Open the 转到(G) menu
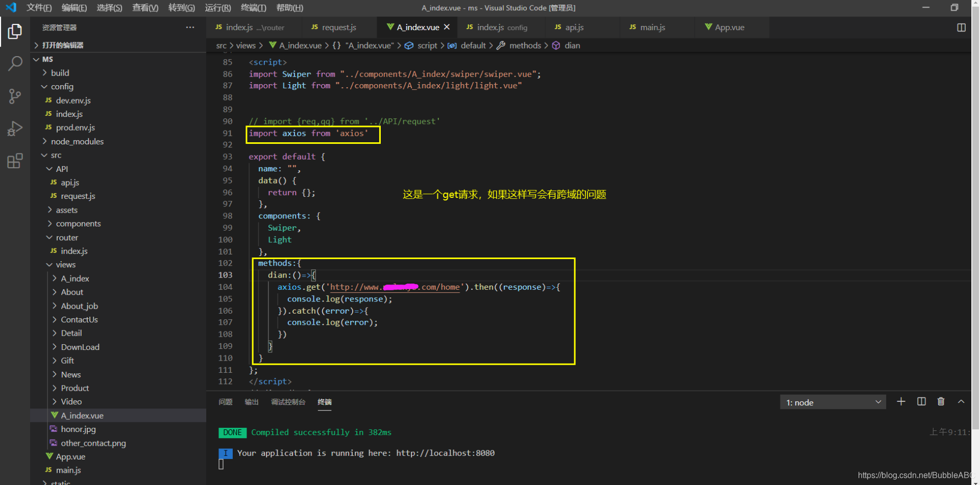Viewport: 980px width, 485px height. coord(182,8)
